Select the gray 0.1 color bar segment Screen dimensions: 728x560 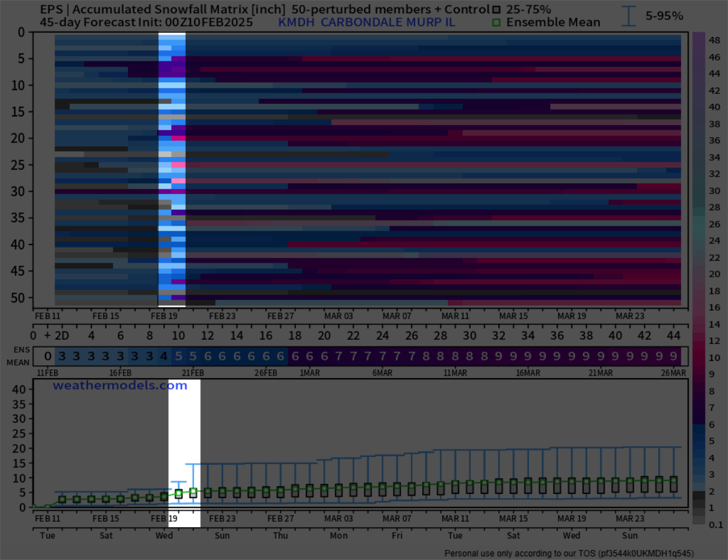tap(698, 520)
